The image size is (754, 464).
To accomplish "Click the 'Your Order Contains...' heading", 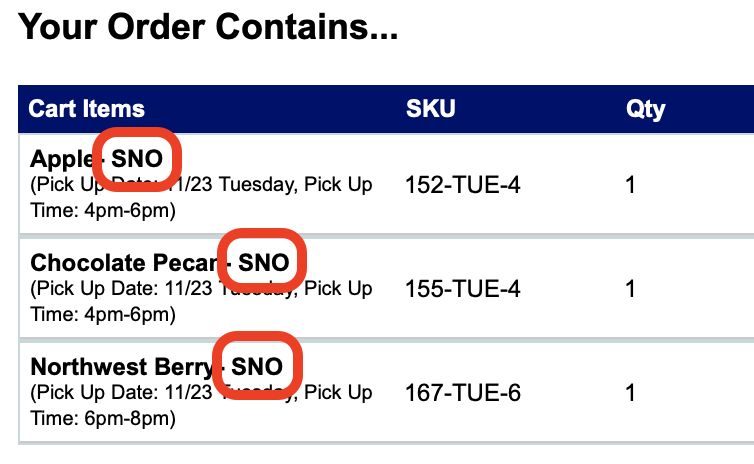I will coord(208,28).
